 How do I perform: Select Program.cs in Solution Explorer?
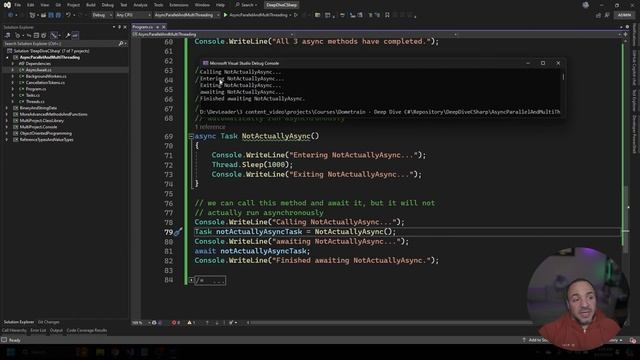[36, 89]
